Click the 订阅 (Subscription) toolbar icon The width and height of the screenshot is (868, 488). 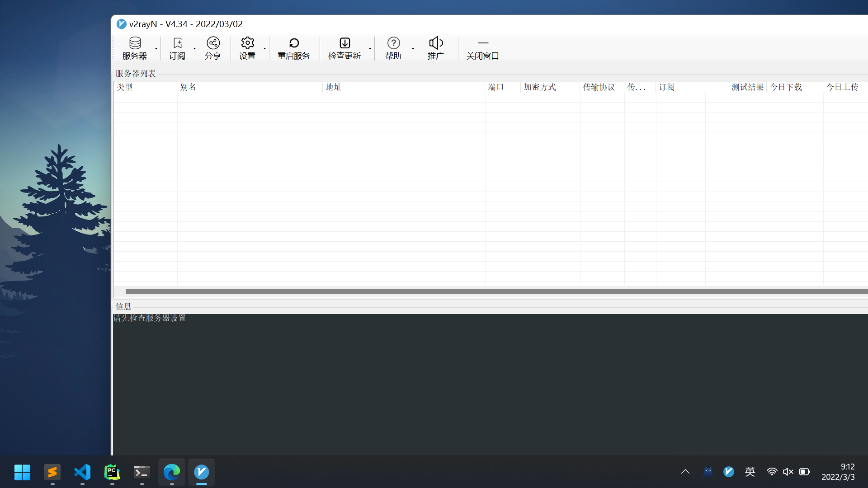[x=177, y=48]
